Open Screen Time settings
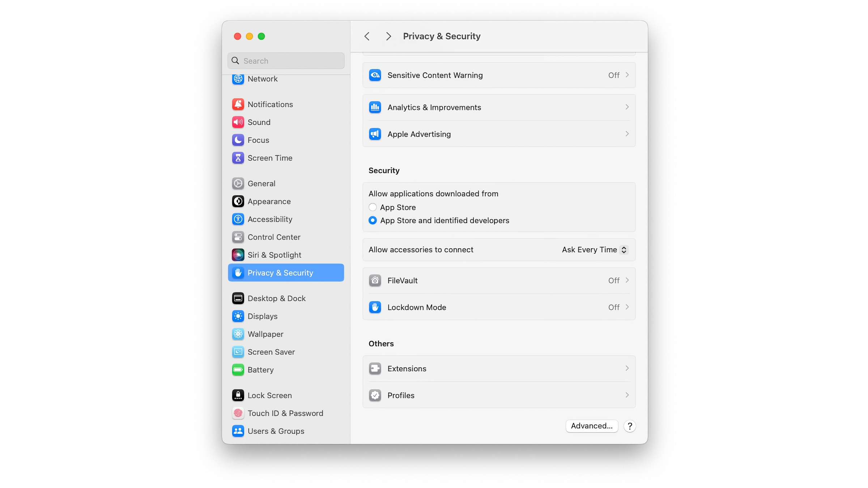The width and height of the screenshot is (868, 488). [x=270, y=158]
